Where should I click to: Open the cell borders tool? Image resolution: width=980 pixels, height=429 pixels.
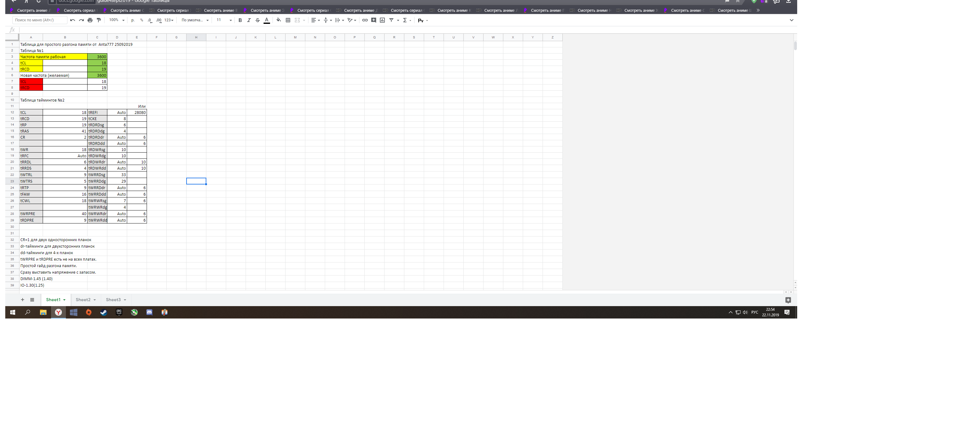pyautogui.click(x=288, y=20)
